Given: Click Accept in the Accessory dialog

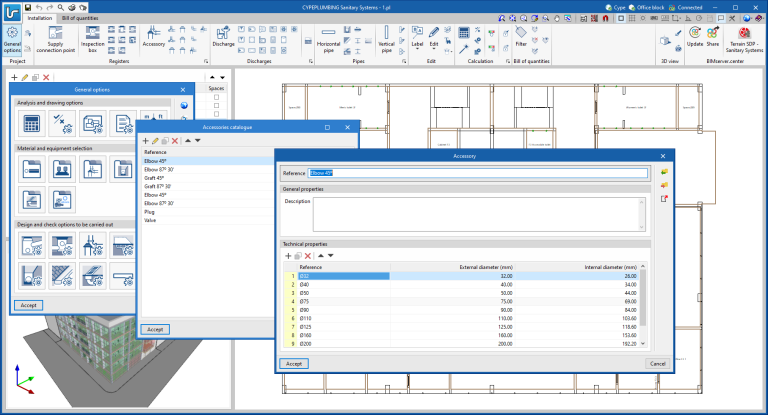Looking at the screenshot, I should 294,364.
